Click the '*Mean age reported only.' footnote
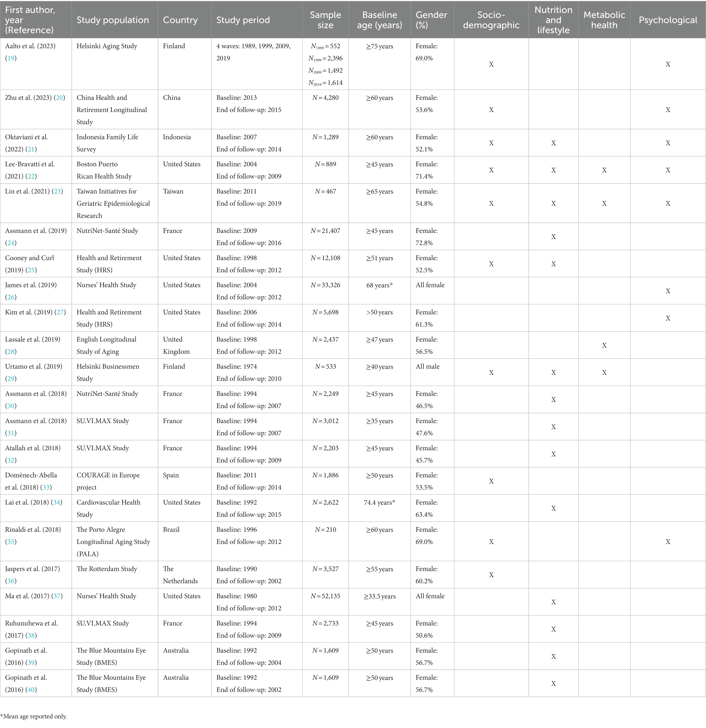The height and width of the screenshot is (728, 706). (x=33, y=717)
